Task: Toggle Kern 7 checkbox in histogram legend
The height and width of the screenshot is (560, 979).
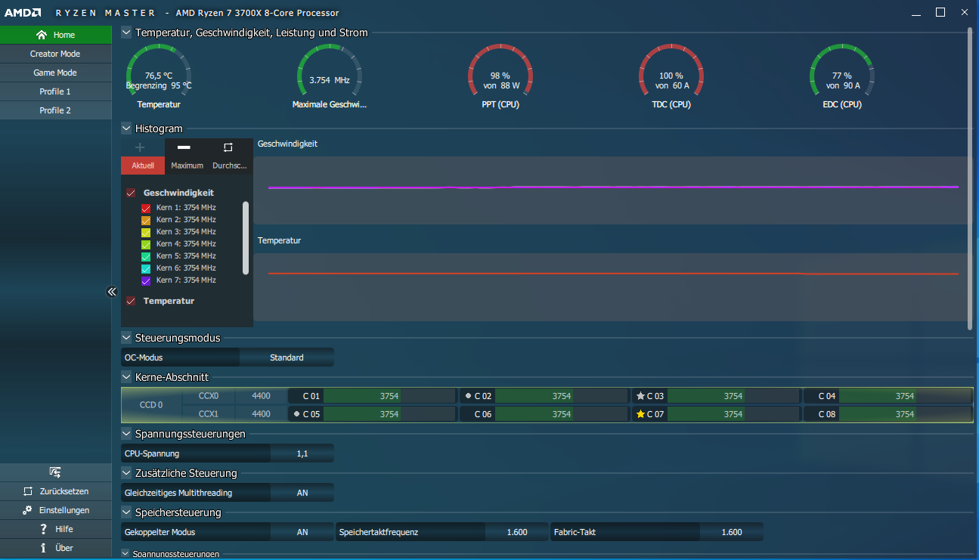Action: point(146,280)
